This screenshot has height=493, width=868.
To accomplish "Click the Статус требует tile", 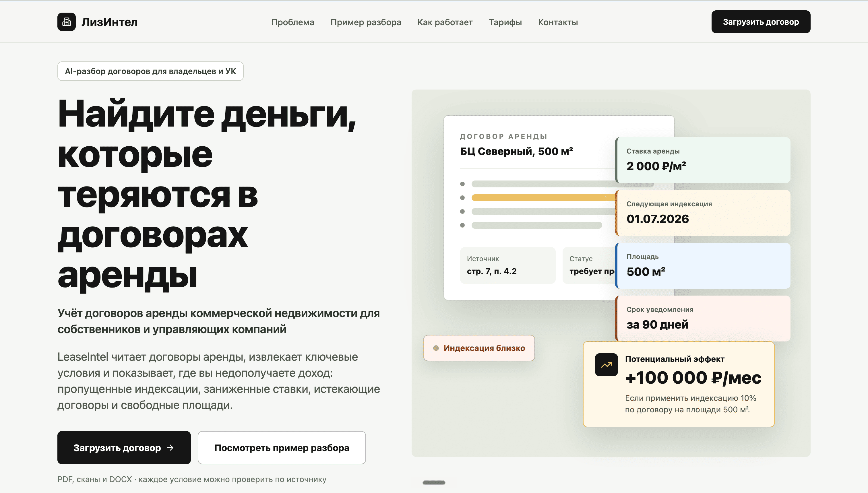I will [589, 265].
